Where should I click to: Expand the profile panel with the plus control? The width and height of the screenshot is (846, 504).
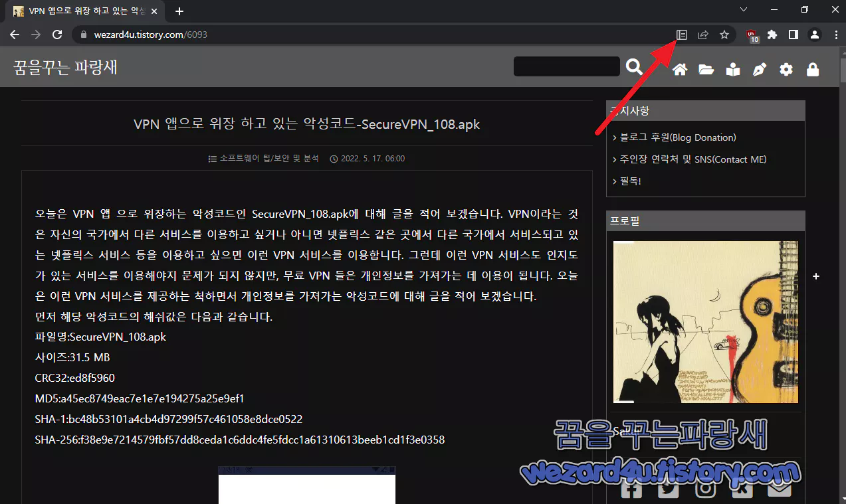816,276
